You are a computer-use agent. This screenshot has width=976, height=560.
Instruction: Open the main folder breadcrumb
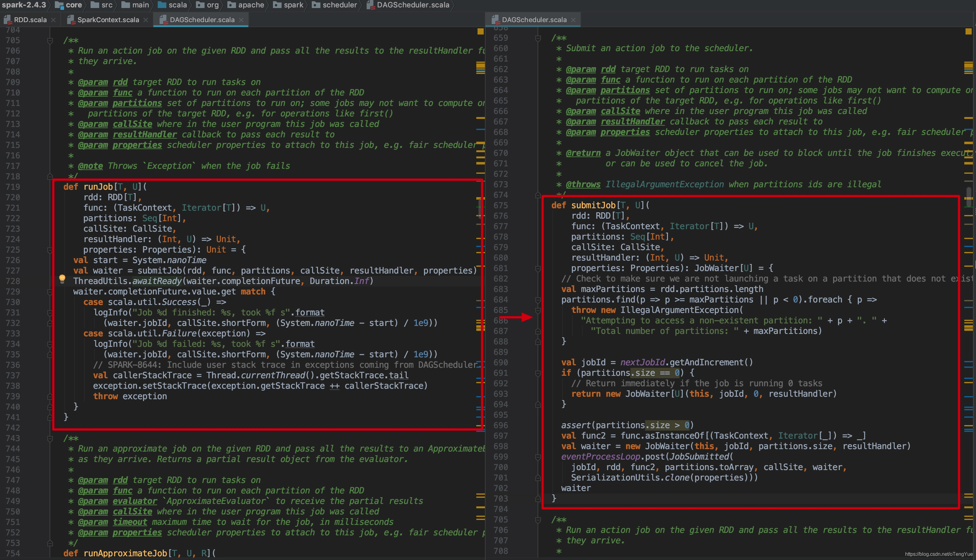pos(135,5)
